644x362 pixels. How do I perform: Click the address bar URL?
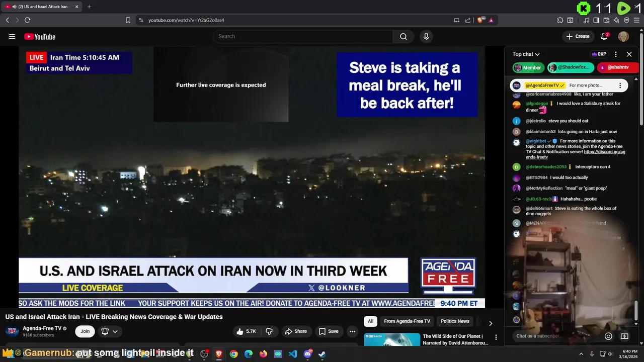[186, 20]
